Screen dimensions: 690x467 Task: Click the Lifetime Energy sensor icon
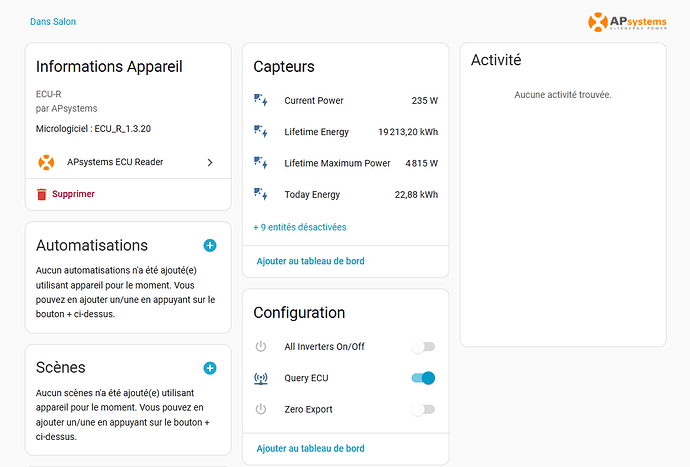pos(261,131)
